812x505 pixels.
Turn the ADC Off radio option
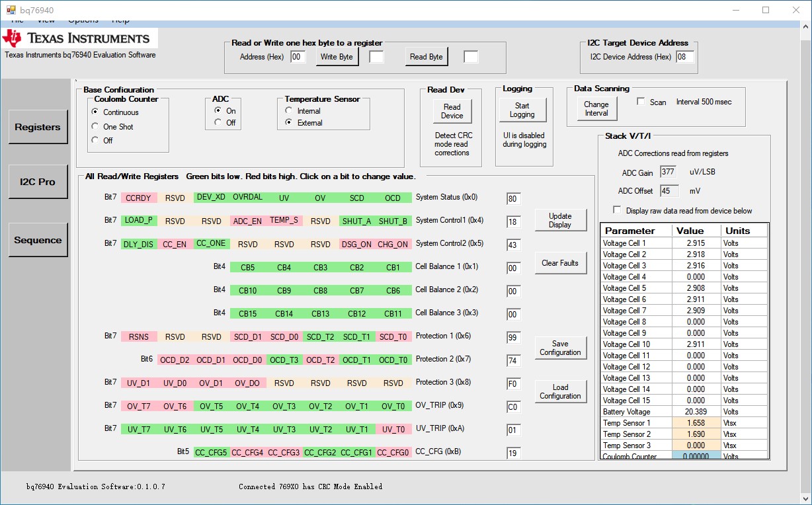point(218,123)
